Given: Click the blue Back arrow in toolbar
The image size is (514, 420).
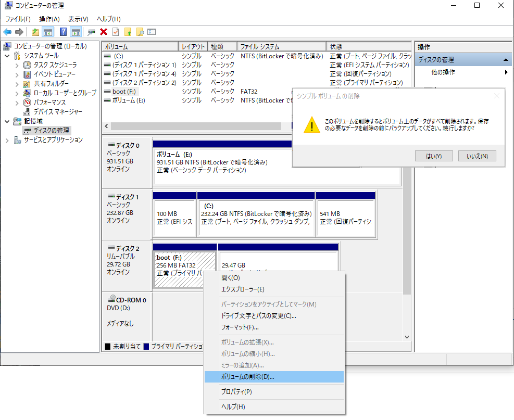Looking at the screenshot, I should pyautogui.click(x=7, y=32).
